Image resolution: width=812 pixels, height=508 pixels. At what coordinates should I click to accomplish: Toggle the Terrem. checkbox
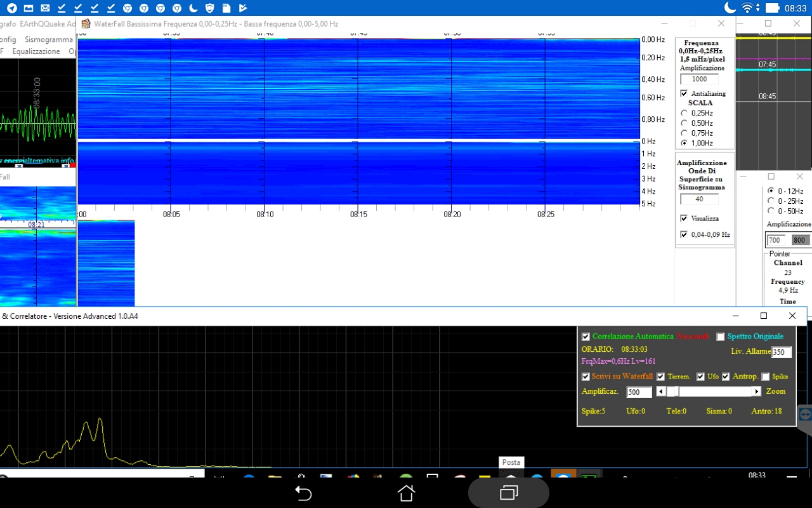[660, 377]
